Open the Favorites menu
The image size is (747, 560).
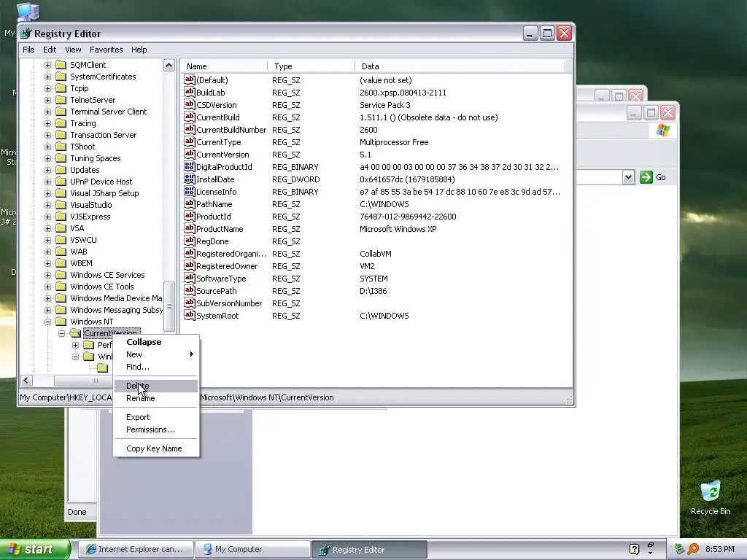107,50
